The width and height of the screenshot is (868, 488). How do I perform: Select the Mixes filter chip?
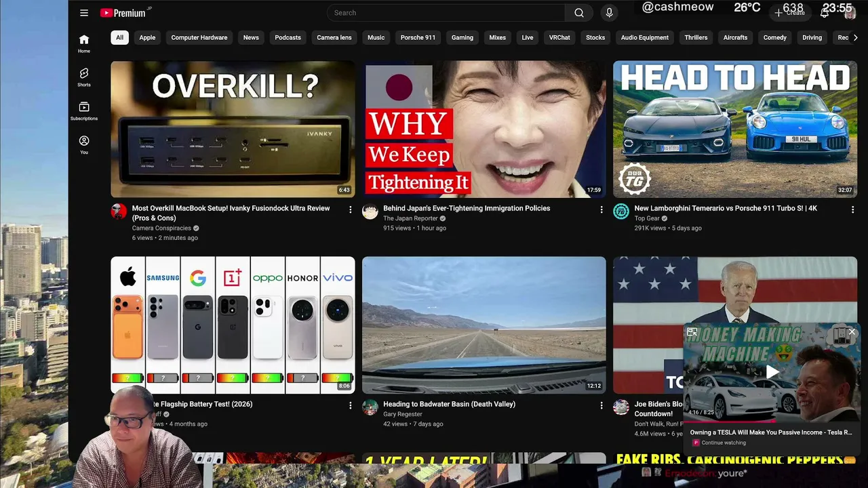[498, 38]
